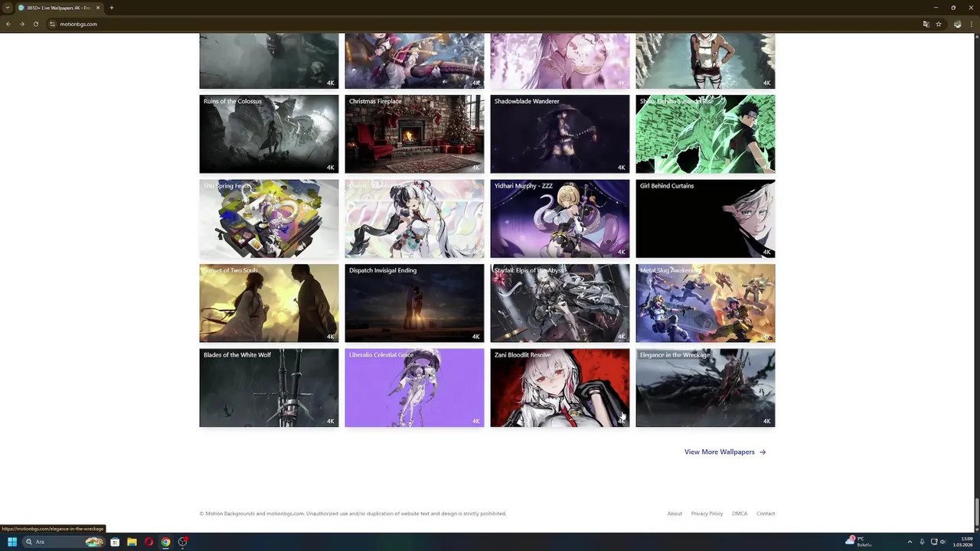This screenshot has height=551, width=980.
Task: View site information icon in address bar
Action: coord(53,24)
